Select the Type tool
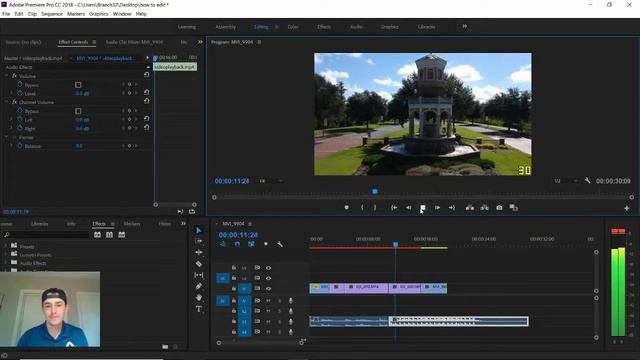 pos(199,309)
